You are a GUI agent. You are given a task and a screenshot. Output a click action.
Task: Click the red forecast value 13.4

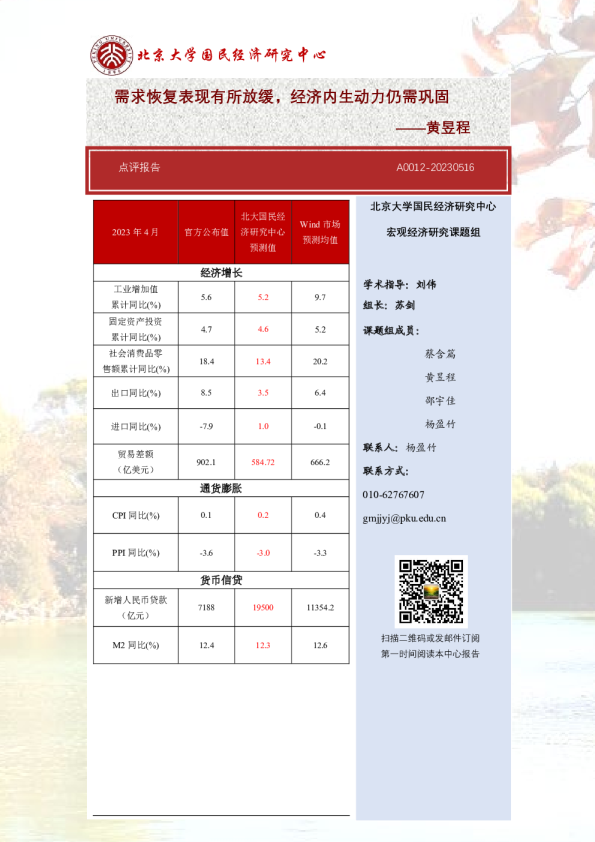click(263, 361)
